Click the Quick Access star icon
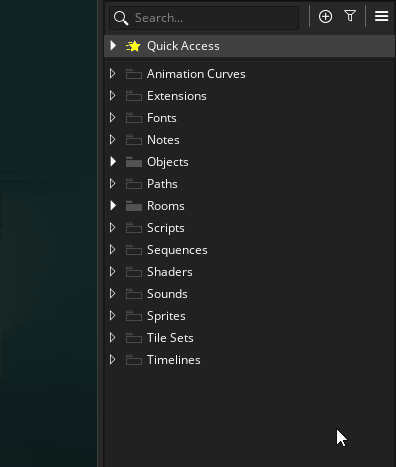This screenshot has width=396, height=467. (x=133, y=46)
